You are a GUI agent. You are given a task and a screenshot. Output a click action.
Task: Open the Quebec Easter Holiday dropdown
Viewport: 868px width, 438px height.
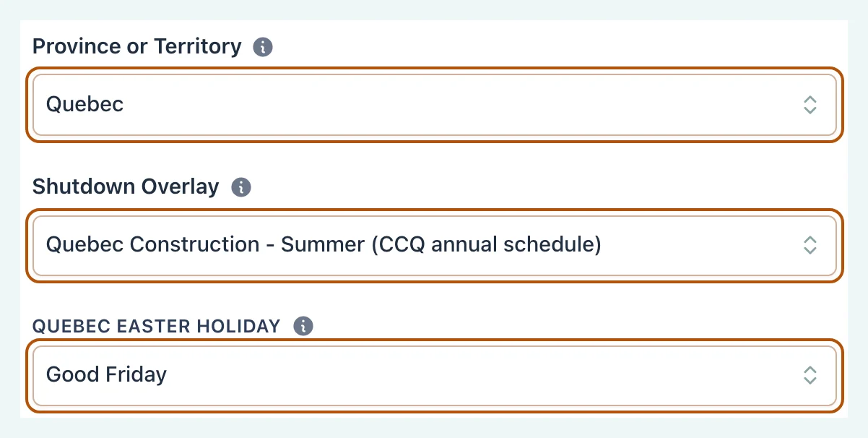pos(435,375)
